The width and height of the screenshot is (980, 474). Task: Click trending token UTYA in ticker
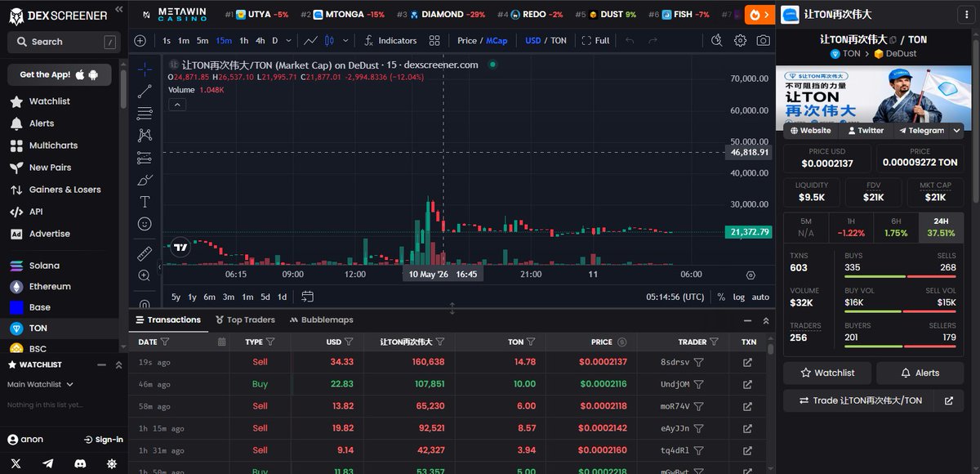tap(256, 15)
